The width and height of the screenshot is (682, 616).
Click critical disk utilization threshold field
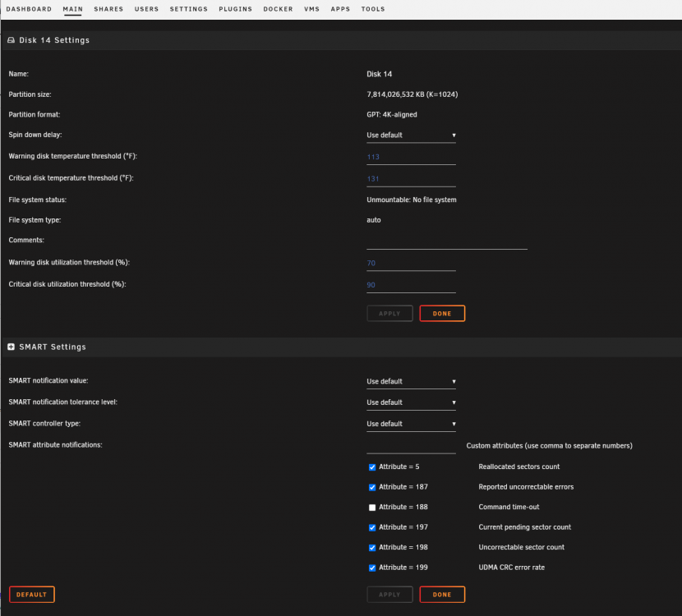(411, 285)
